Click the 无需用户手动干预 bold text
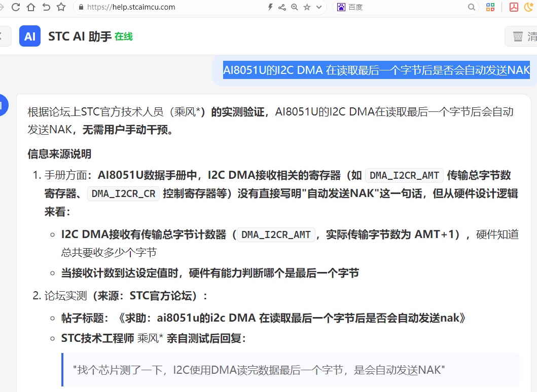The height and width of the screenshot is (392, 537). click(x=127, y=130)
